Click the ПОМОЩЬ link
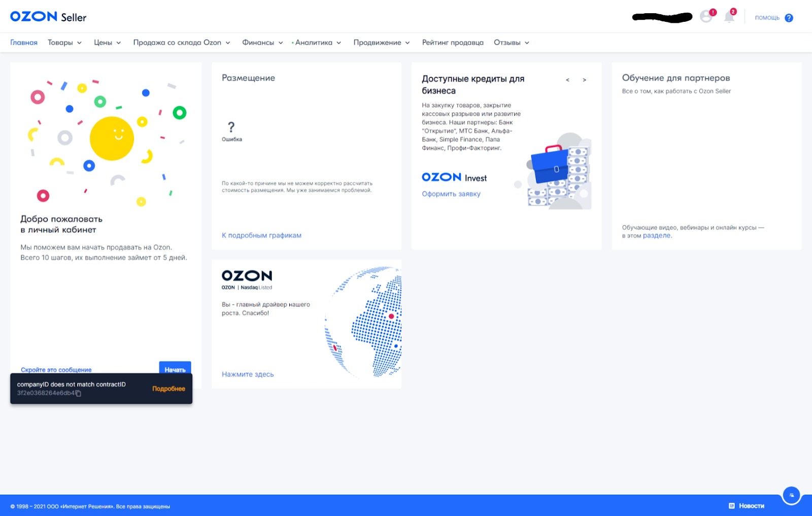 [767, 18]
